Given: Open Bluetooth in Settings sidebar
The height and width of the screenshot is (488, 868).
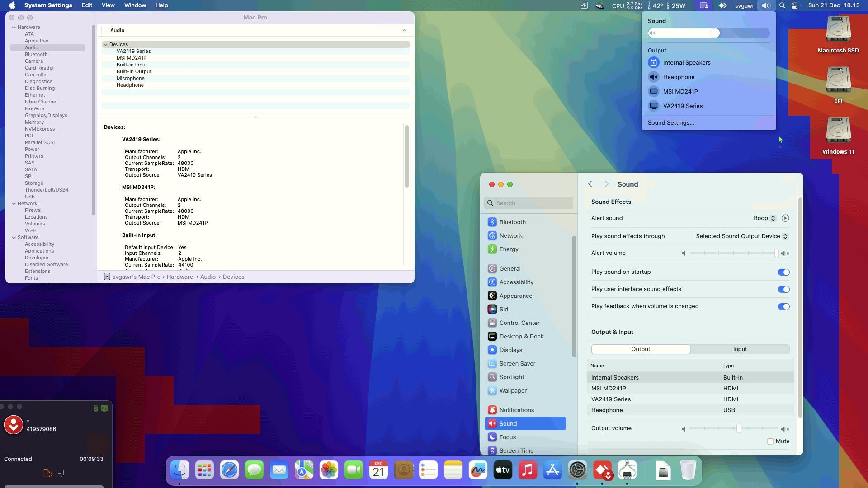Looking at the screenshot, I should tap(525, 222).
